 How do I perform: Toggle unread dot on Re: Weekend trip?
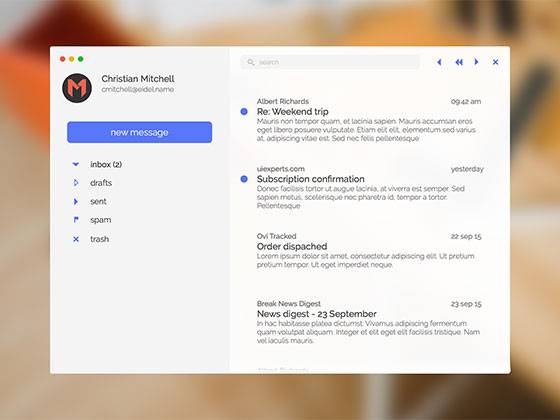(x=244, y=112)
